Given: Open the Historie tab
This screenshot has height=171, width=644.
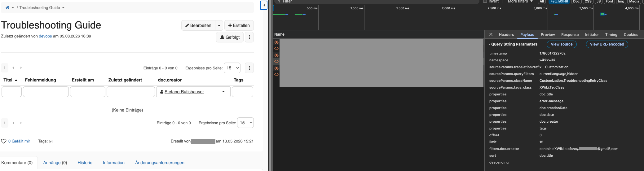Looking at the screenshot, I should (85, 163).
